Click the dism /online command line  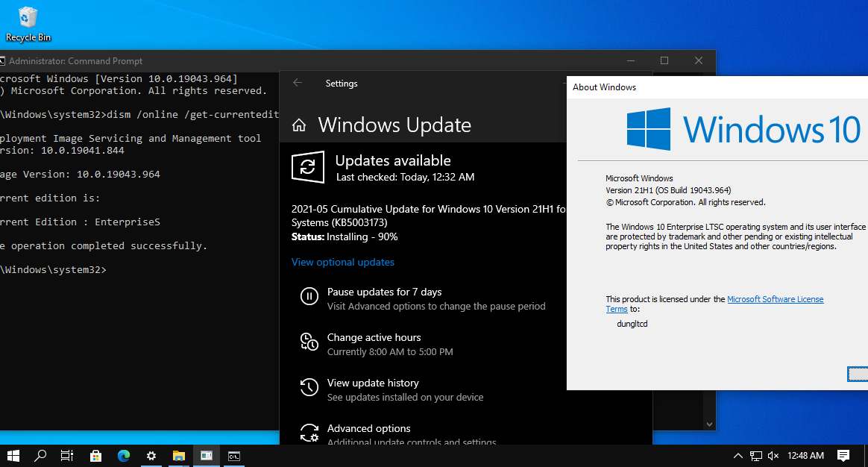[139, 114]
